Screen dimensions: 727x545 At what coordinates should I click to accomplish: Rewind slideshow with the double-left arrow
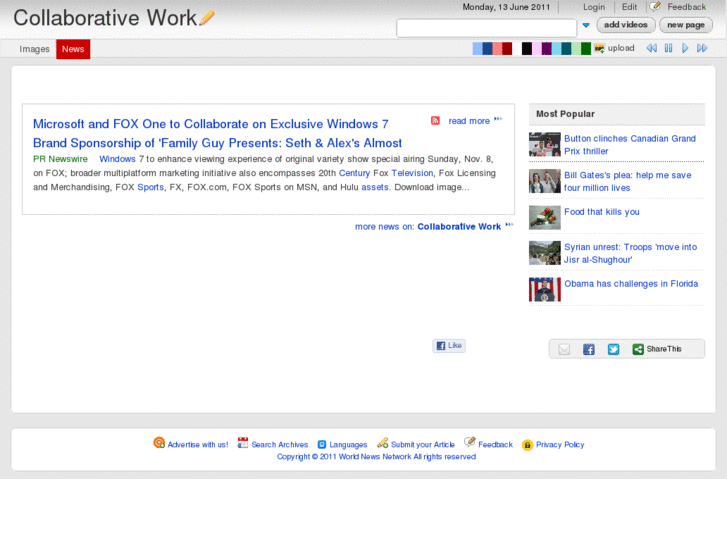(x=651, y=48)
